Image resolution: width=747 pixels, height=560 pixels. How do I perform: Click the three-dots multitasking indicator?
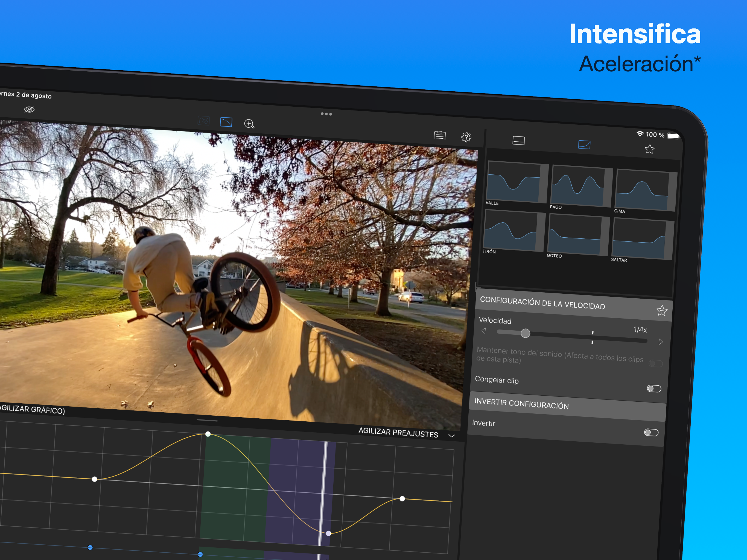click(x=326, y=114)
